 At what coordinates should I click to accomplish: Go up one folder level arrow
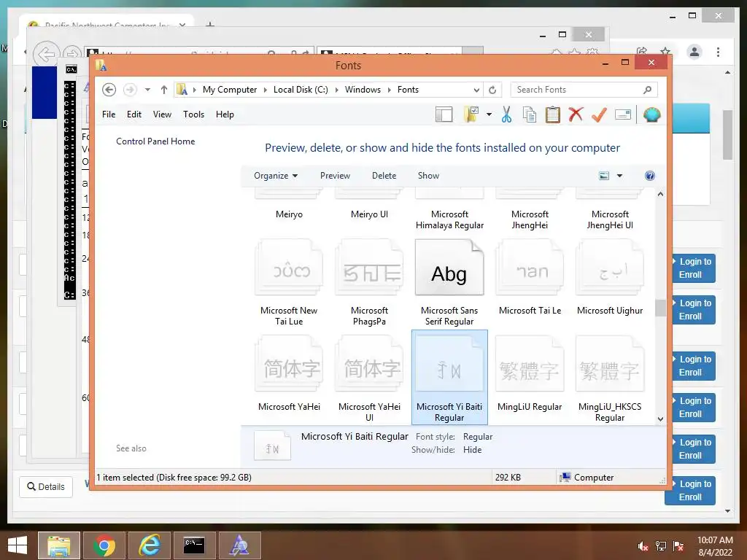(164, 90)
